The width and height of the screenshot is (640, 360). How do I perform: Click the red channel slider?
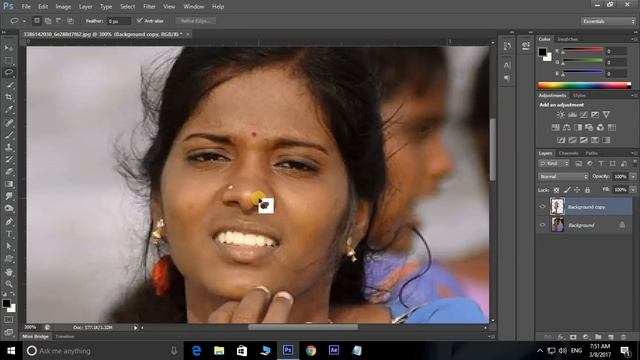[583, 50]
